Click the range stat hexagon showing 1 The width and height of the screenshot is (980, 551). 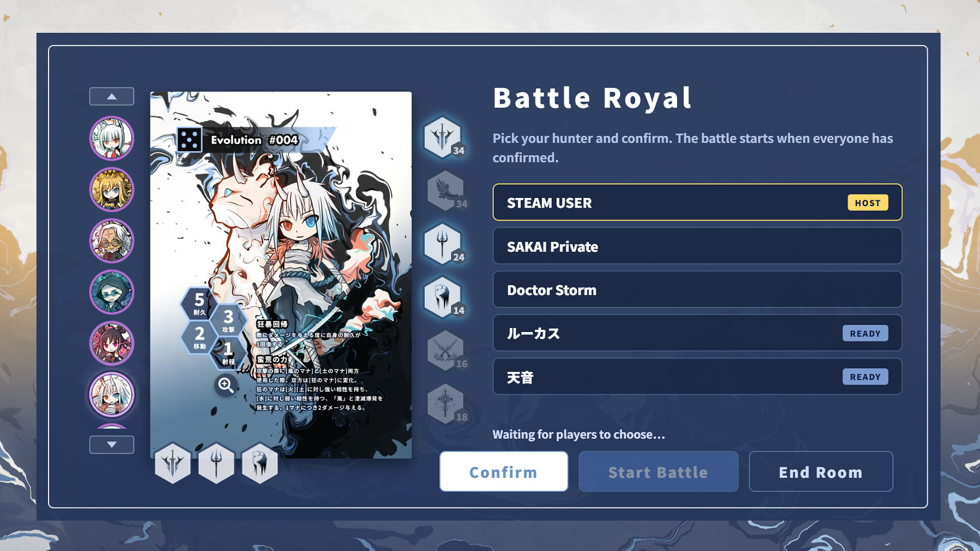pos(228,353)
